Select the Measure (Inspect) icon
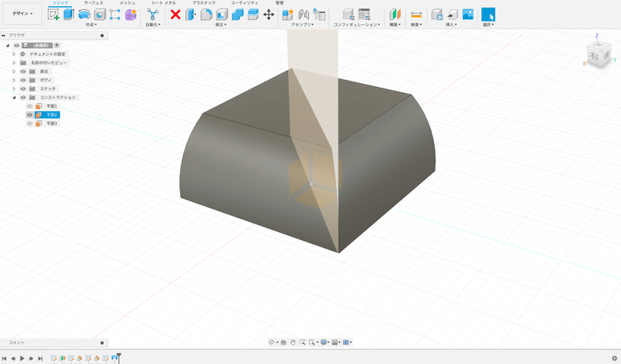Viewport: 621px width, 364px height. point(416,15)
